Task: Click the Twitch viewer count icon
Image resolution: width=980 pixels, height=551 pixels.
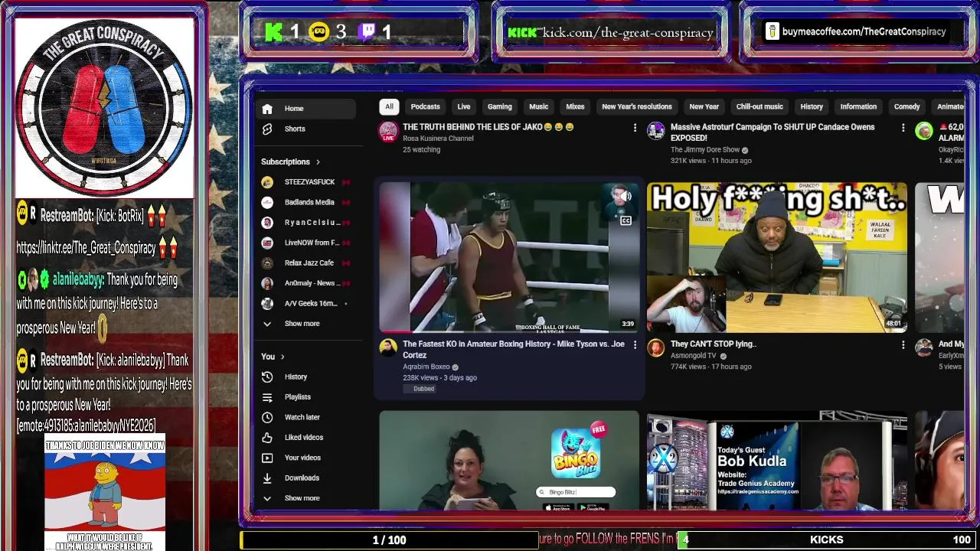Action: click(x=367, y=32)
